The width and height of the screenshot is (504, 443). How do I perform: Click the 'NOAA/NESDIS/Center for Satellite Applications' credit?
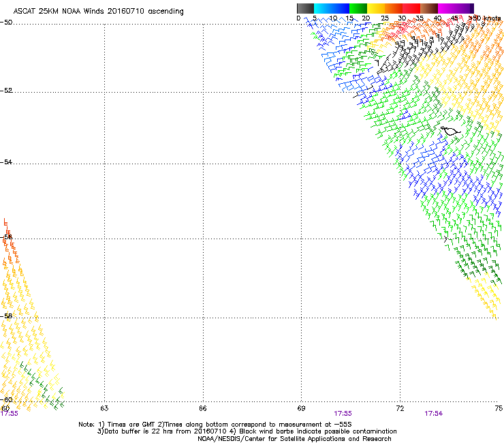click(x=294, y=439)
